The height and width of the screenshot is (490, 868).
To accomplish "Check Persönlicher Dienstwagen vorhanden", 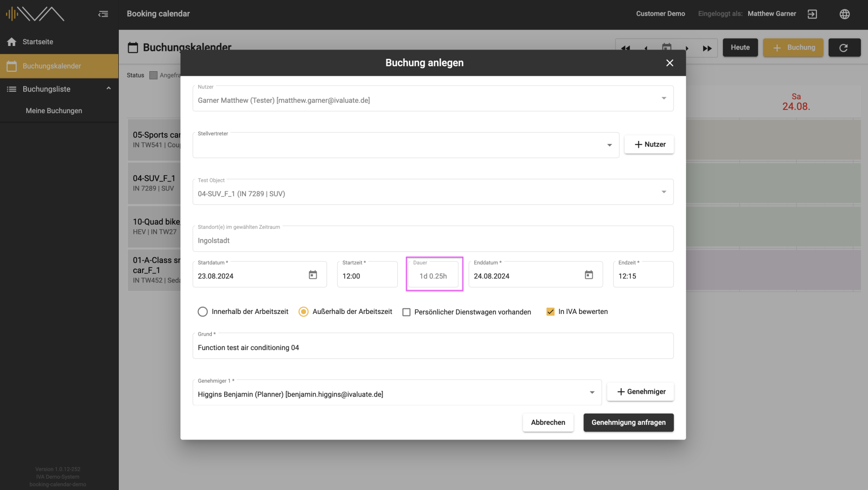I will coord(407,312).
